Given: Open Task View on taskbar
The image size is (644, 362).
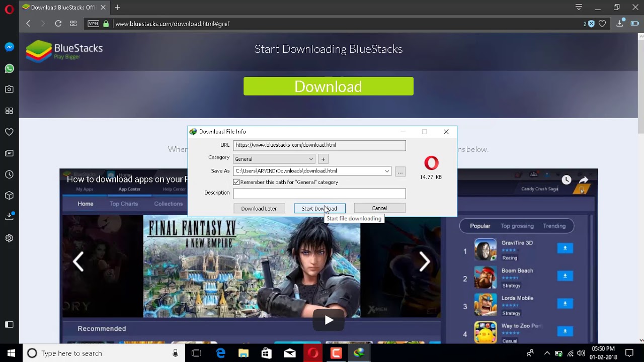Looking at the screenshot, I should [196, 353].
